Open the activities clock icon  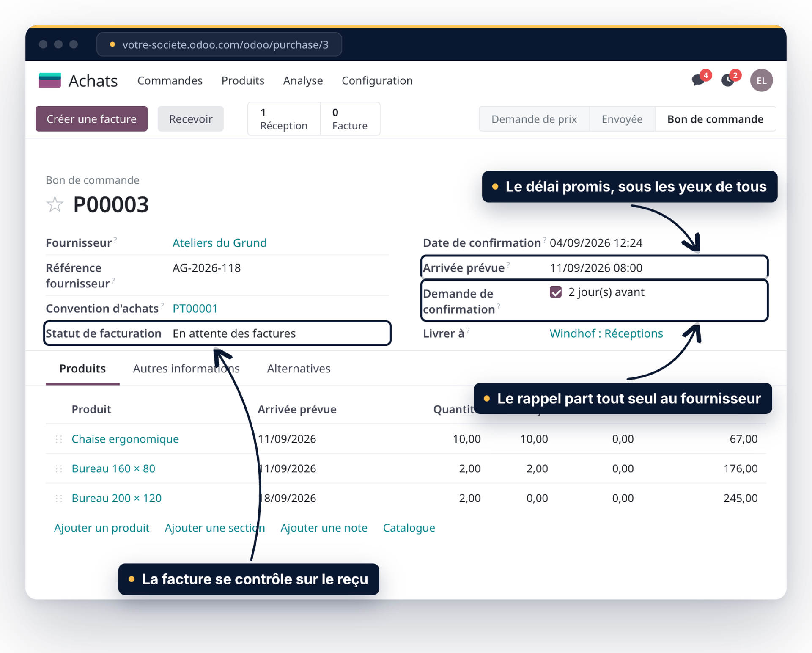click(x=728, y=80)
